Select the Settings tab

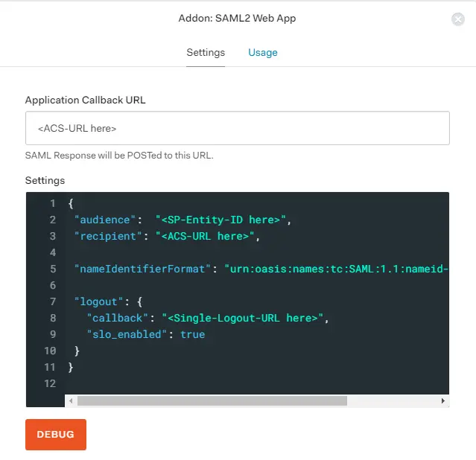pos(206,53)
